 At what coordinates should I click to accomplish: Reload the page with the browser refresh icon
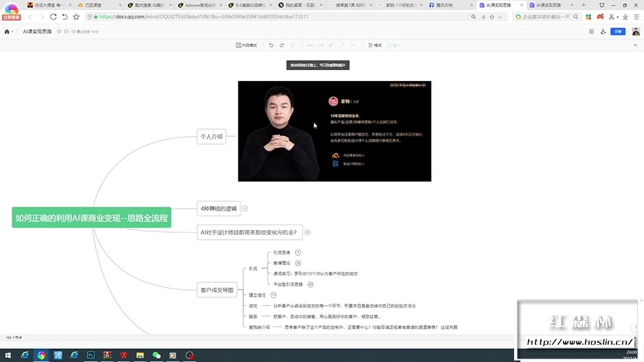[54, 16]
